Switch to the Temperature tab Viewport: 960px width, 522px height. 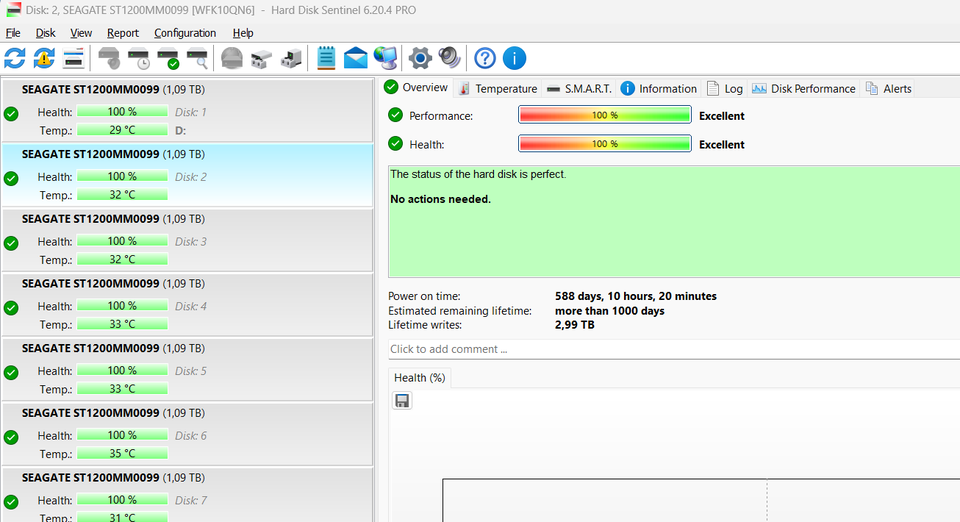point(498,89)
